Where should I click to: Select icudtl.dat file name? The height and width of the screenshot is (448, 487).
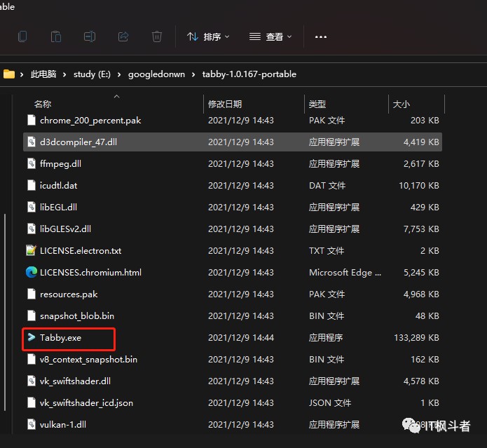point(58,186)
